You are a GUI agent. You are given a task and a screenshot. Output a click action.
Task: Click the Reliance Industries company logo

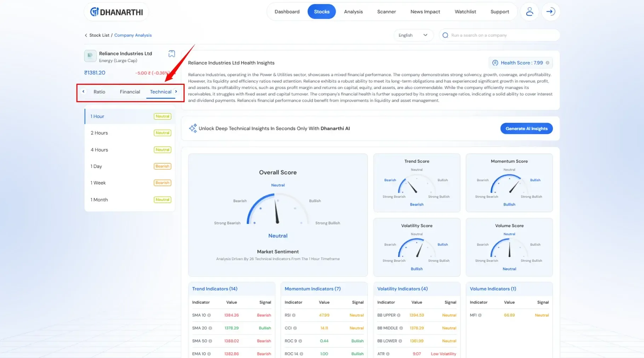click(x=90, y=55)
